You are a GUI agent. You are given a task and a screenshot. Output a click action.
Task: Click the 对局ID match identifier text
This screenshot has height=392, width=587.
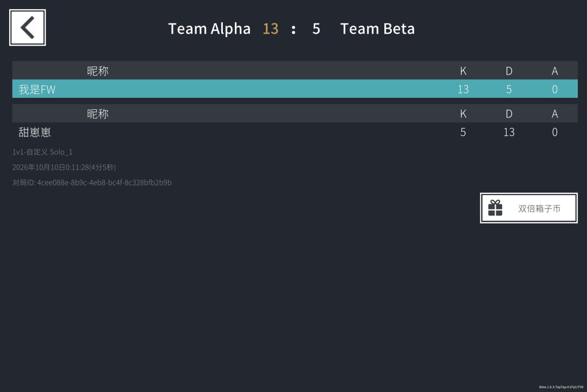coord(92,182)
